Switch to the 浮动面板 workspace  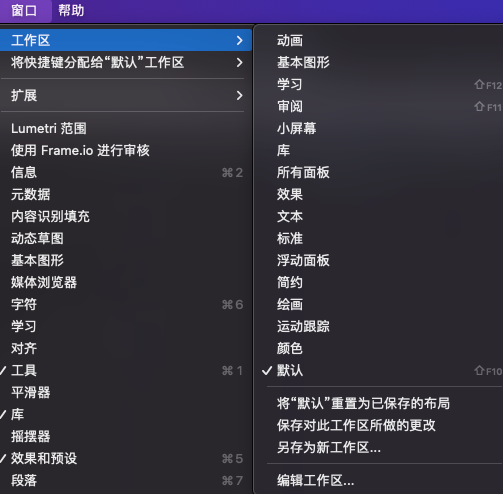(x=379, y=260)
